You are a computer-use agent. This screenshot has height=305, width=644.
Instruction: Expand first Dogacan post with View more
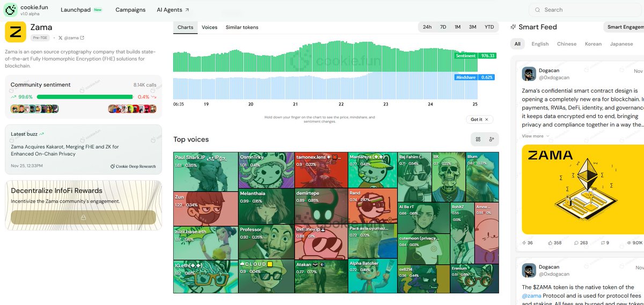[535, 136]
